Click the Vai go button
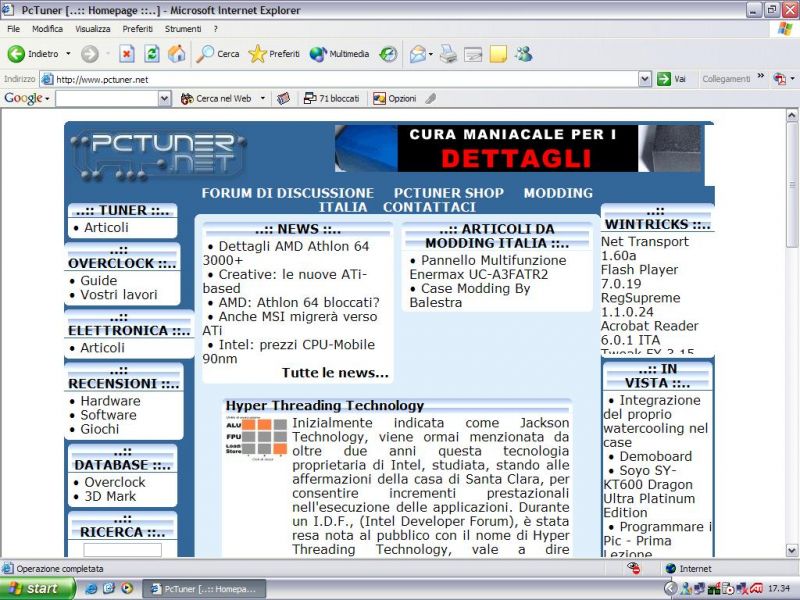 coord(671,79)
